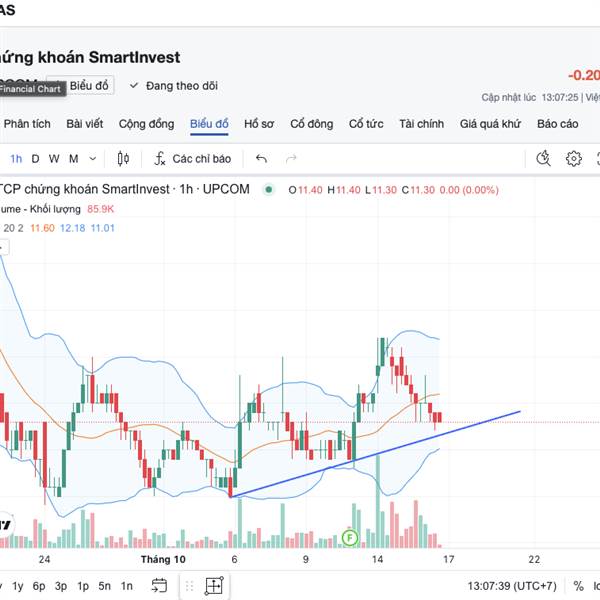Click the last red candle near 17
Viewport: 600px width, 600px height.
point(439,417)
